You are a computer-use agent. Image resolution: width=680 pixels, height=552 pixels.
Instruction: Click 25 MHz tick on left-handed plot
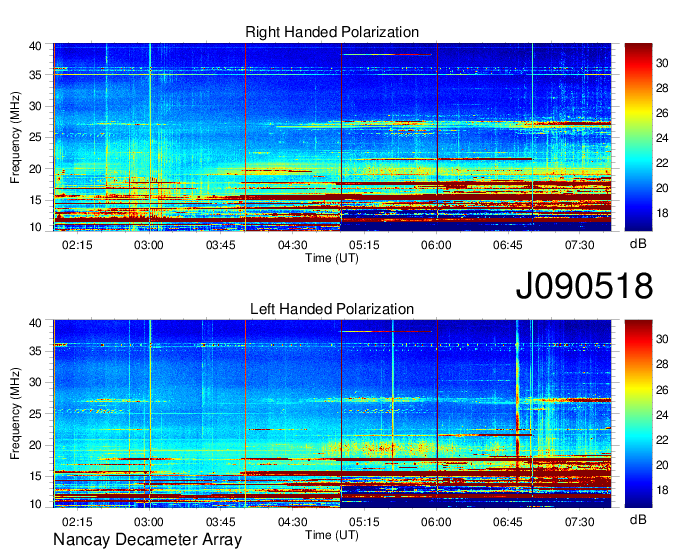35,414
